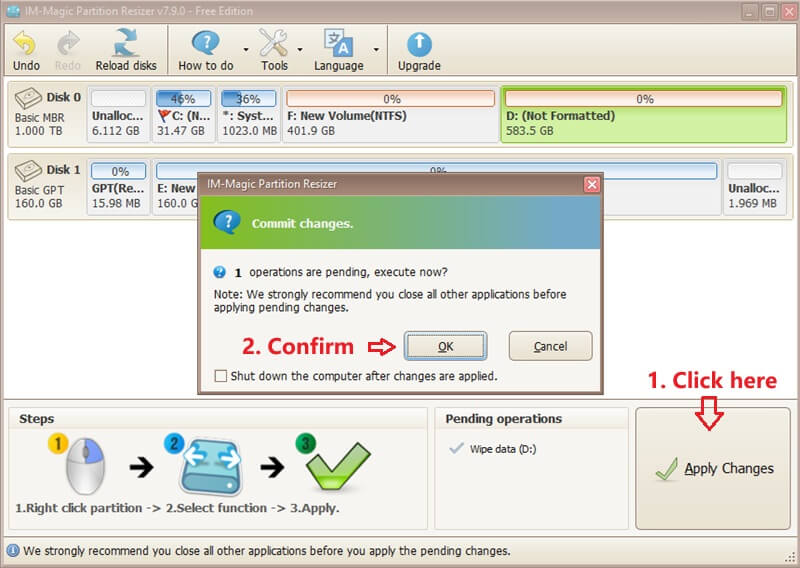Click the app icon in title bar
800x568 pixels.
click(12, 11)
